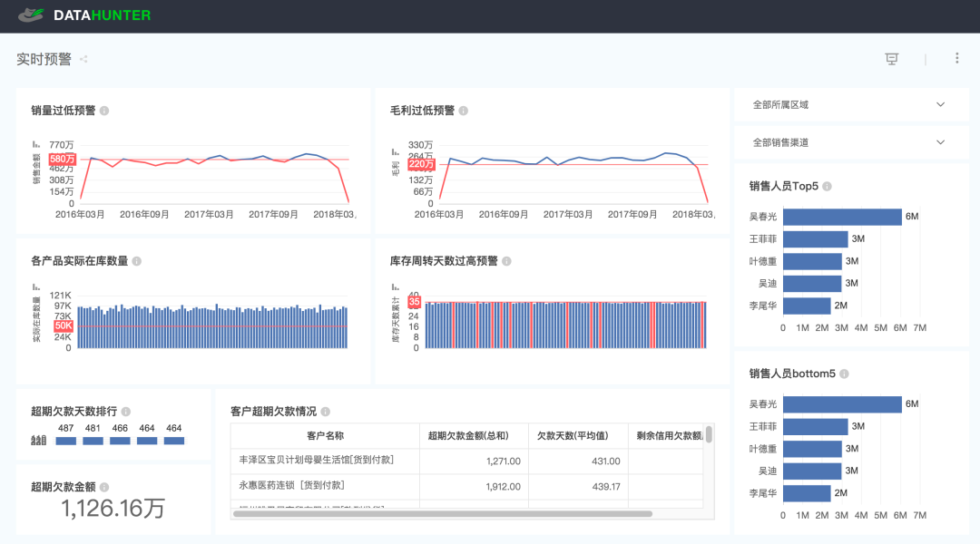Click 吴春光 bar in Top5 chart
This screenshot has width=980, height=544.
(842, 217)
